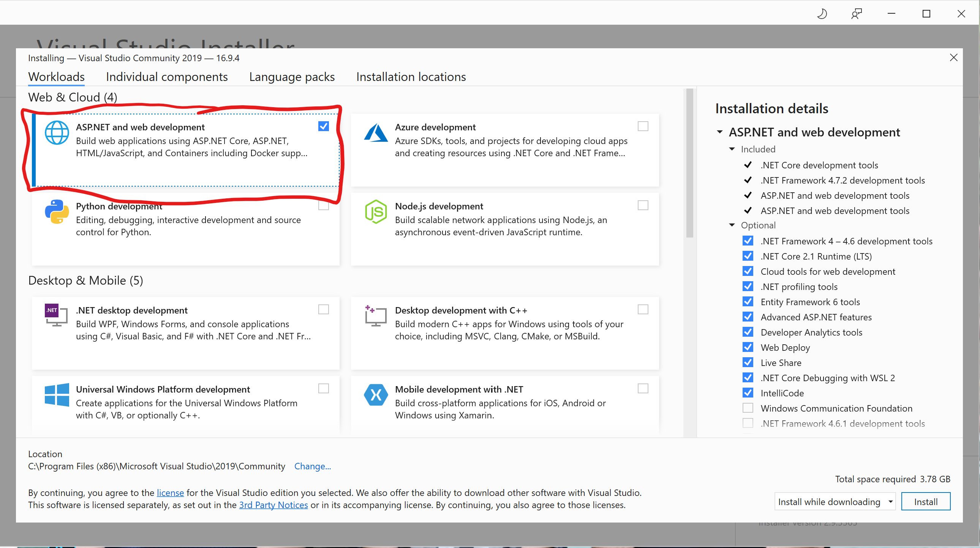Click the Xamarin mobile development icon
The width and height of the screenshot is (980, 548).
coord(376,394)
